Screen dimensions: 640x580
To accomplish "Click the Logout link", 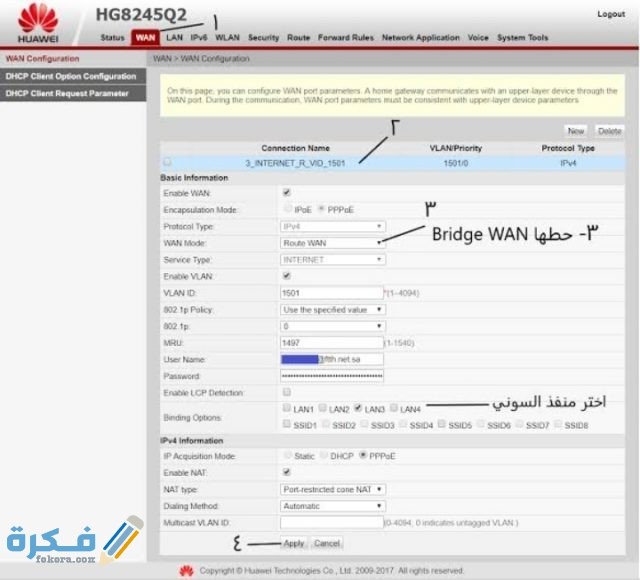I will coord(611,14).
